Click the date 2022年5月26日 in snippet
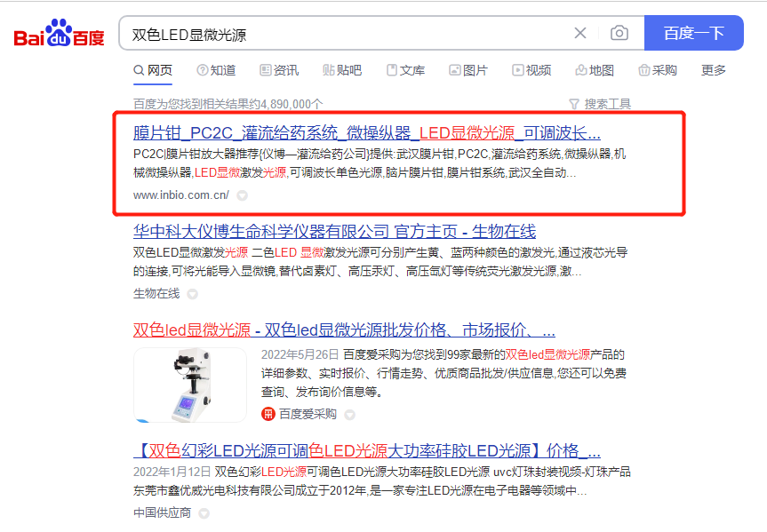 point(300,354)
